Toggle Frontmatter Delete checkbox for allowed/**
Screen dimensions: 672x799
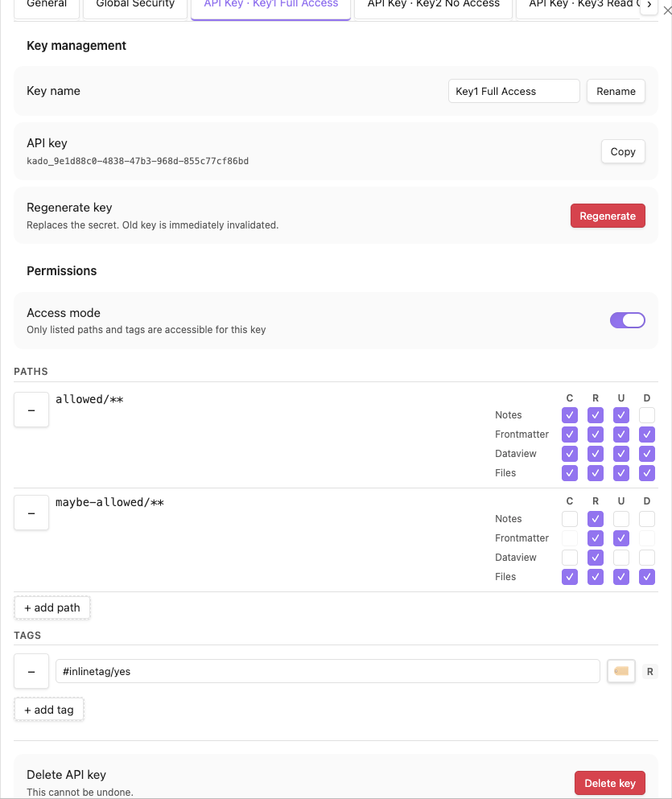tap(647, 435)
